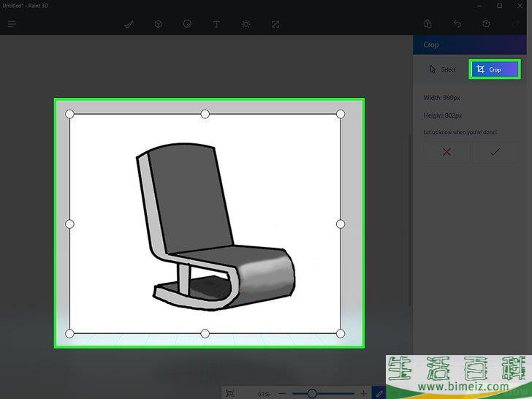This screenshot has height=399, width=532.
Task: Select the Text tool
Action: point(216,24)
